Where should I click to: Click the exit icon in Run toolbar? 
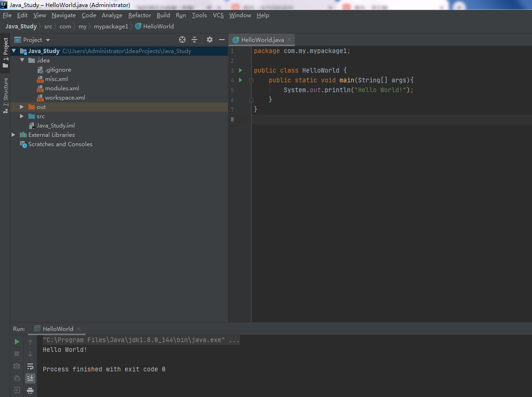(x=17, y=390)
